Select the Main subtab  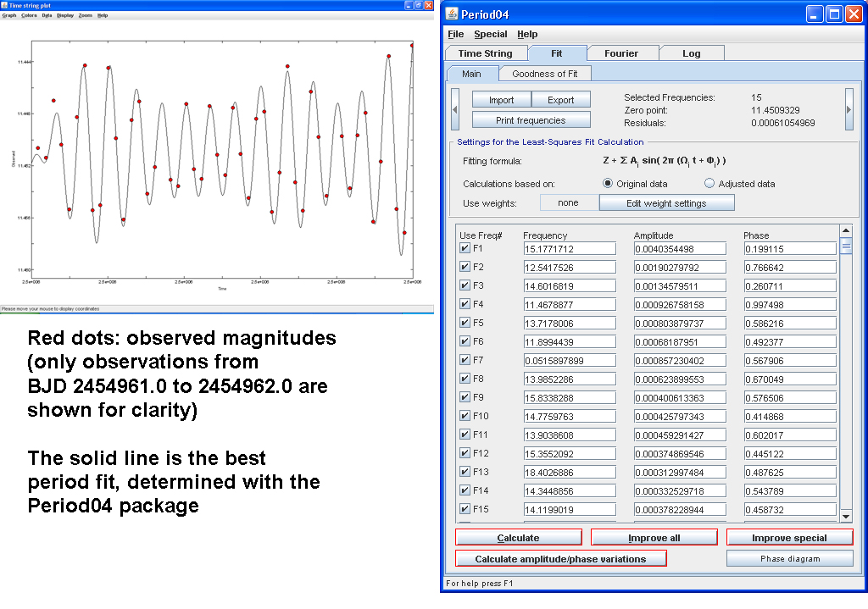pyautogui.click(x=471, y=74)
